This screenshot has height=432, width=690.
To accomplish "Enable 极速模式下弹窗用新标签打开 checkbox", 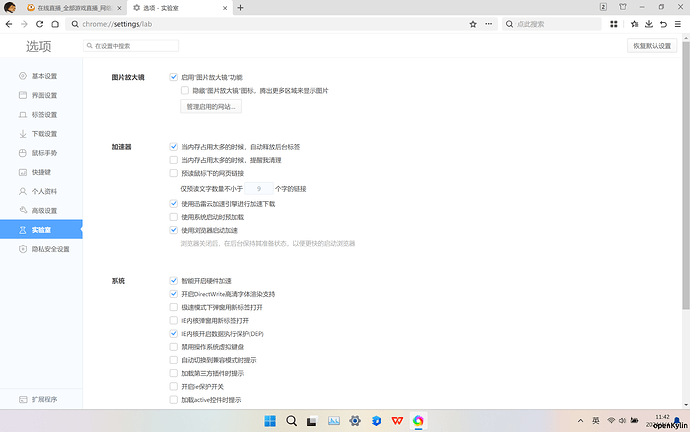I will [x=174, y=307].
